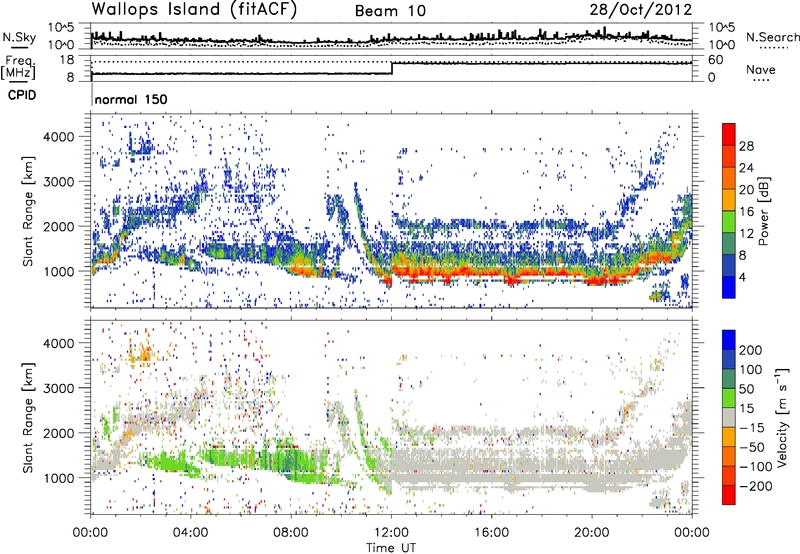Click the "08:00" time axis tick
Image resolution: width=800 pixels, height=554 pixels.
click(x=291, y=533)
